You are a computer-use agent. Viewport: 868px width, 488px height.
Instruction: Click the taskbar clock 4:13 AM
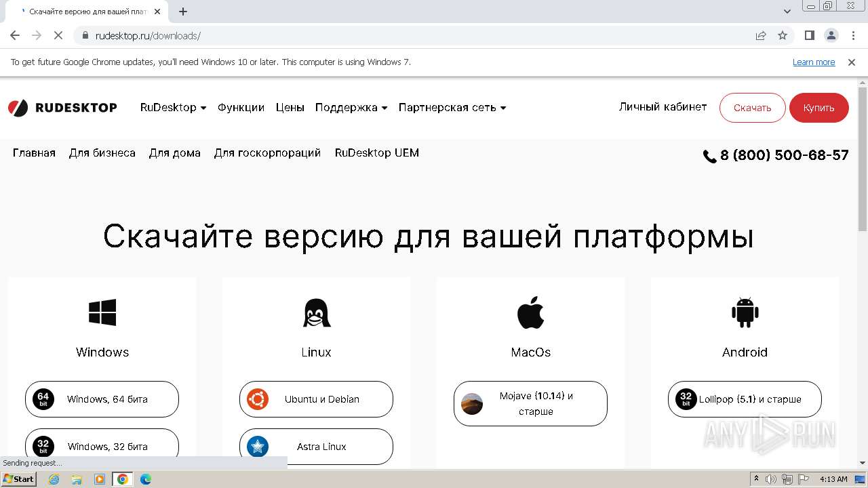coord(833,479)
